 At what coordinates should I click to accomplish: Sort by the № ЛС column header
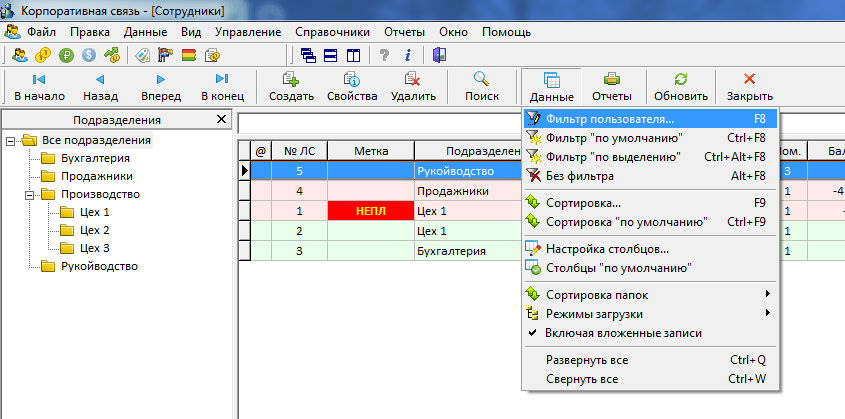tap(299, 151)
